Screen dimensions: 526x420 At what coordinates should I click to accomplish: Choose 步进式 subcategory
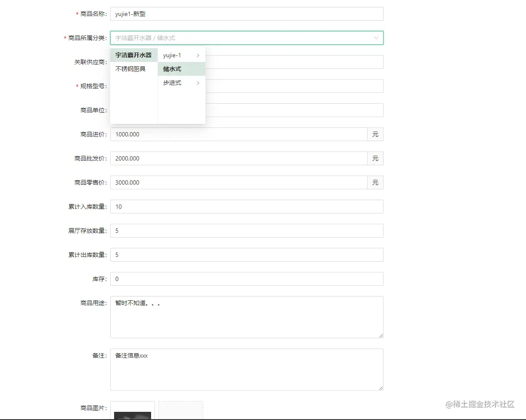pos(182,83)
